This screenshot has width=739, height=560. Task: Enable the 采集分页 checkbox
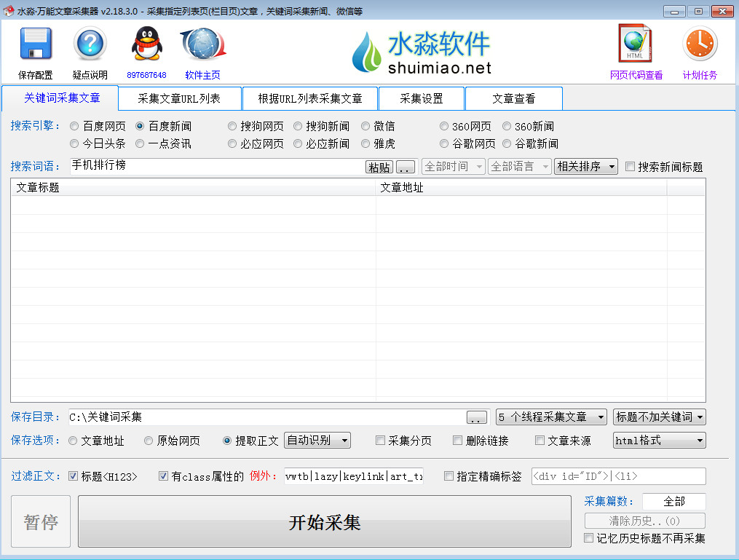(x=380, y=441)
